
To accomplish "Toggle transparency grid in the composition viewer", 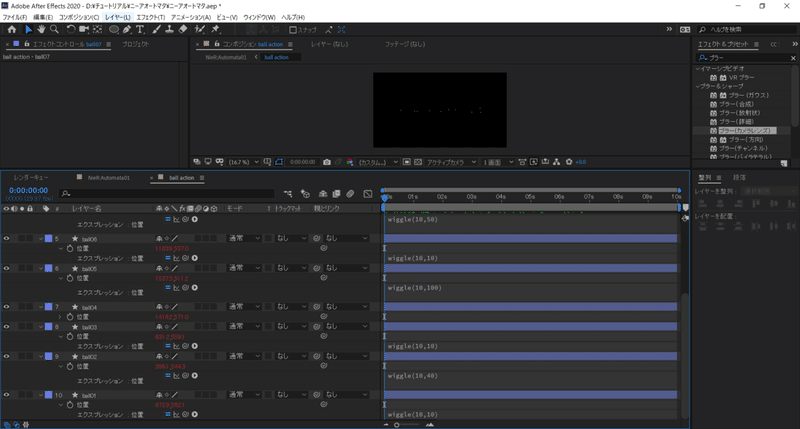I will click(x=418, y=162).
